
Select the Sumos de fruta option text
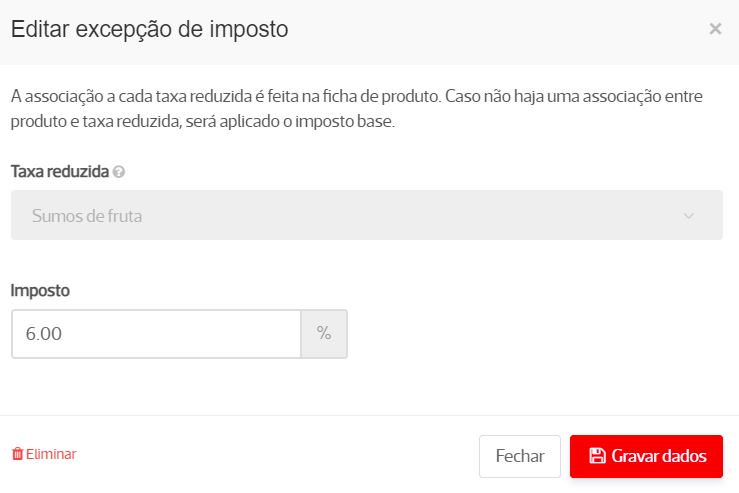pos(87,215)
